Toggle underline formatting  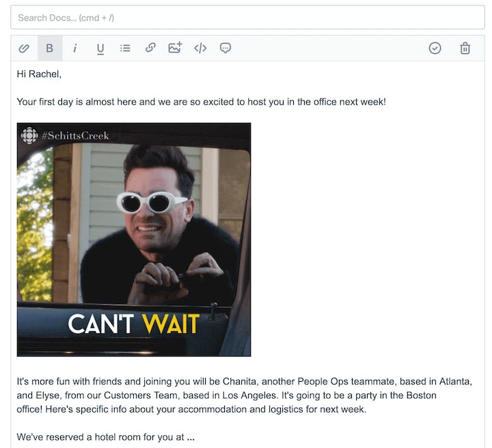coord(100,48)
